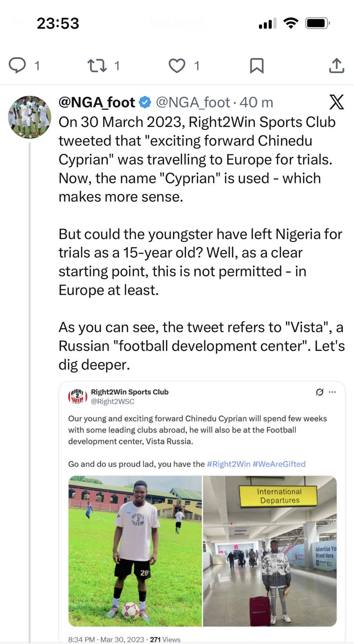
Task: Go back using the faint arrow
Action: pyautogui.click(x=18, y=23)
